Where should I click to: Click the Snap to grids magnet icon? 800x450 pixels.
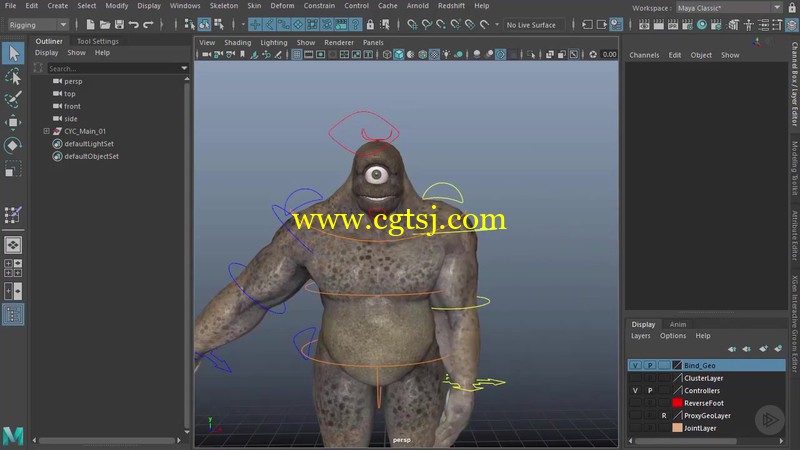(412, 24)
